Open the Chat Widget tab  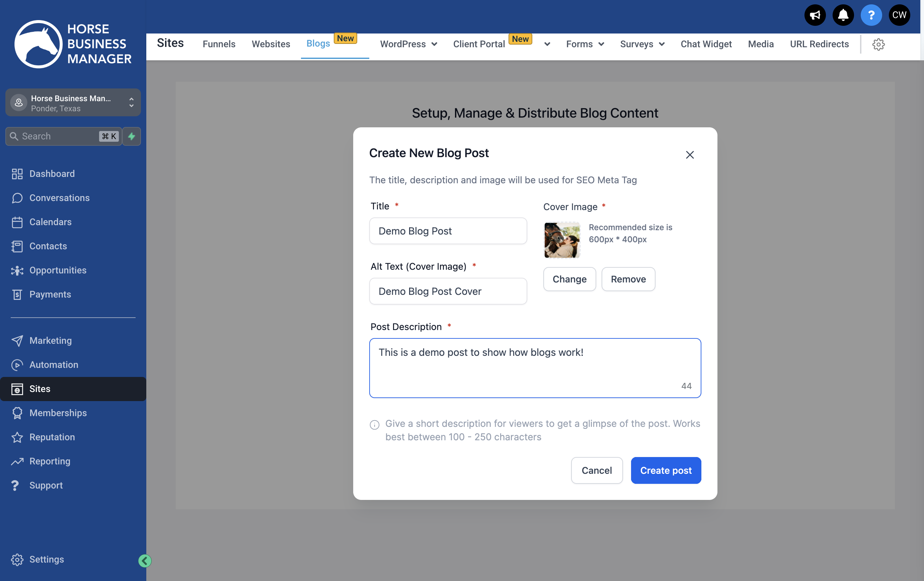click(x=706, y=44)
